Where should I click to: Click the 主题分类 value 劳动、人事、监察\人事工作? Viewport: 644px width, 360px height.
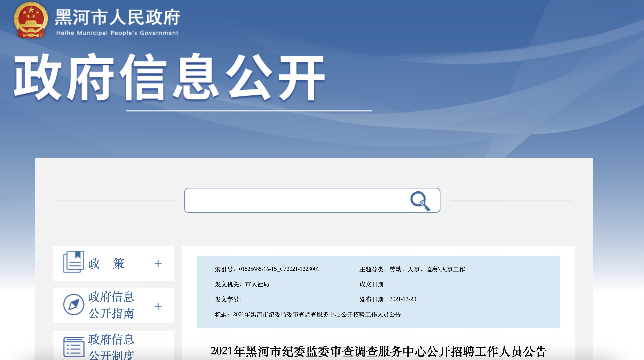point(427,269)
